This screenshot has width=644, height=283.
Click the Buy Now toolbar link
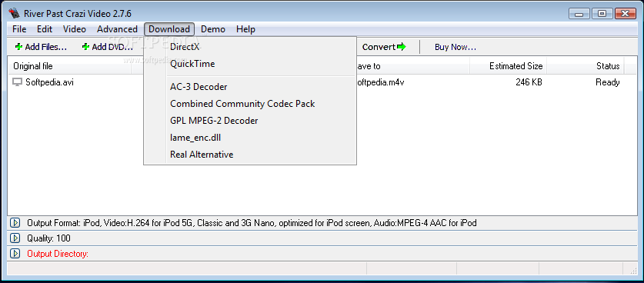(455, 47)
